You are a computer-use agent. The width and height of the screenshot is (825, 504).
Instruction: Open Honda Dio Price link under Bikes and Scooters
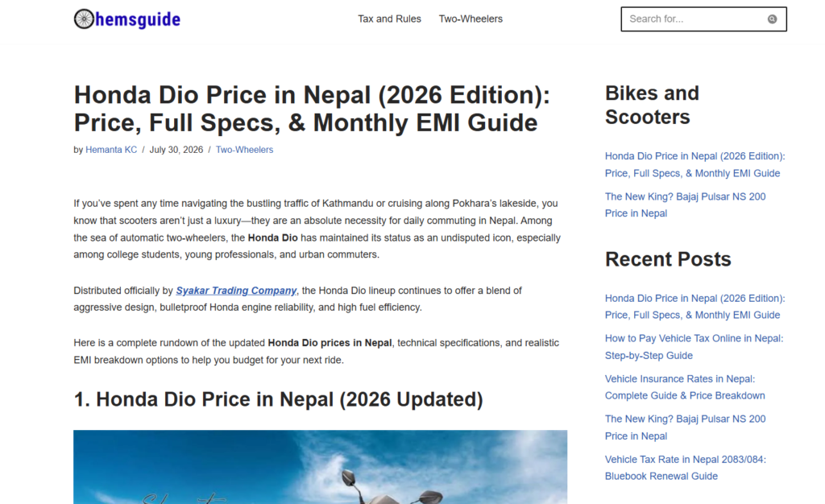pyautogui.click(x=694, y=164)
